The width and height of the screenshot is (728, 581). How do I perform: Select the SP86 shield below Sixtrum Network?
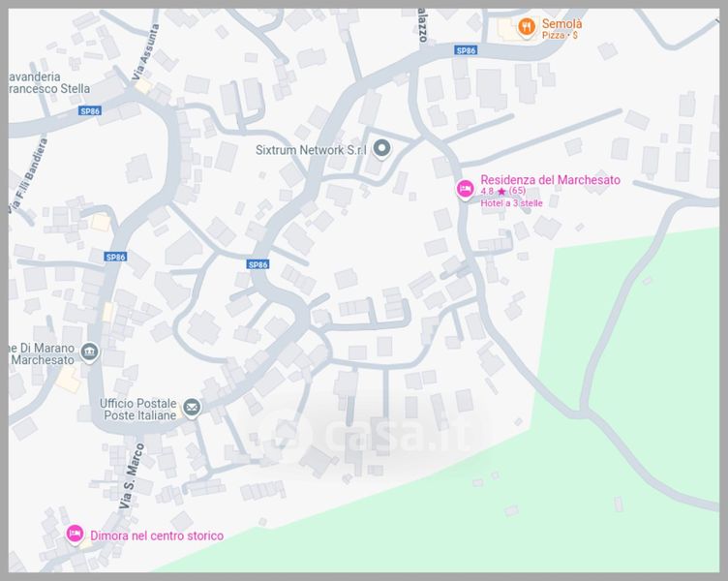coord(258,264)
